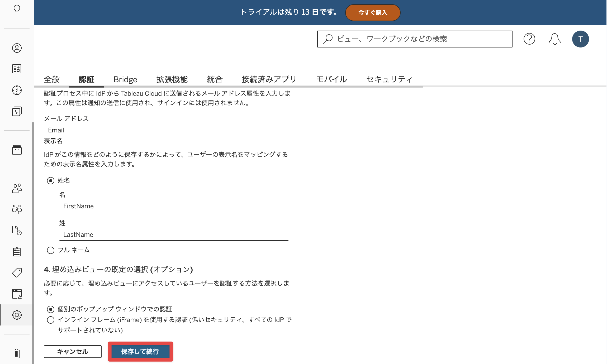Switch to the 認証 tab

pos(87,79)
